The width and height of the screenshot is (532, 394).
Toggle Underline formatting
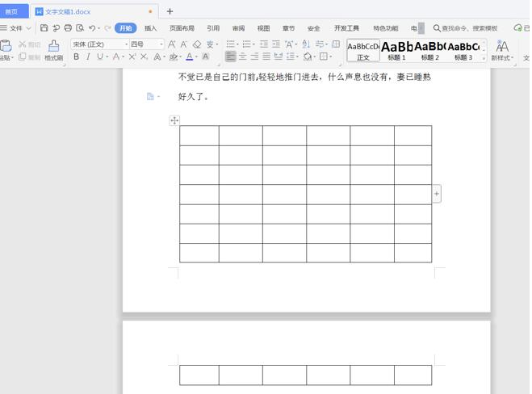pos(100,57)
